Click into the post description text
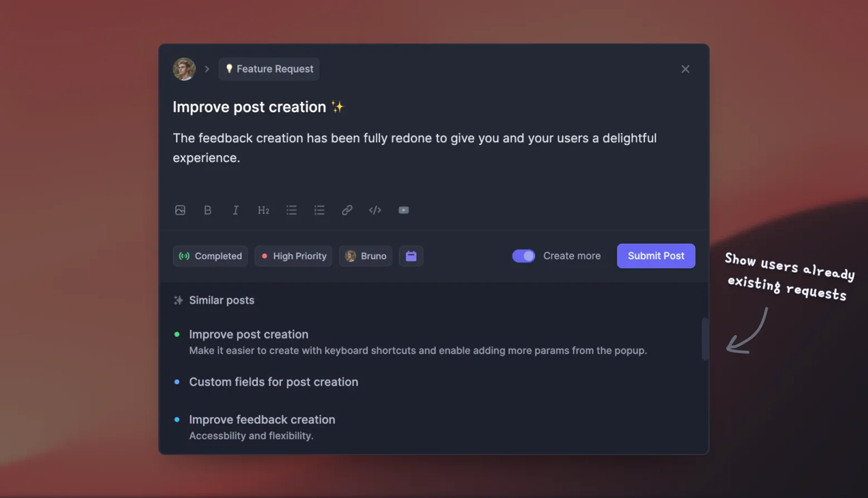Image resolution: width=868 pixels, height=498 pixels. click(x=415, y=148)
